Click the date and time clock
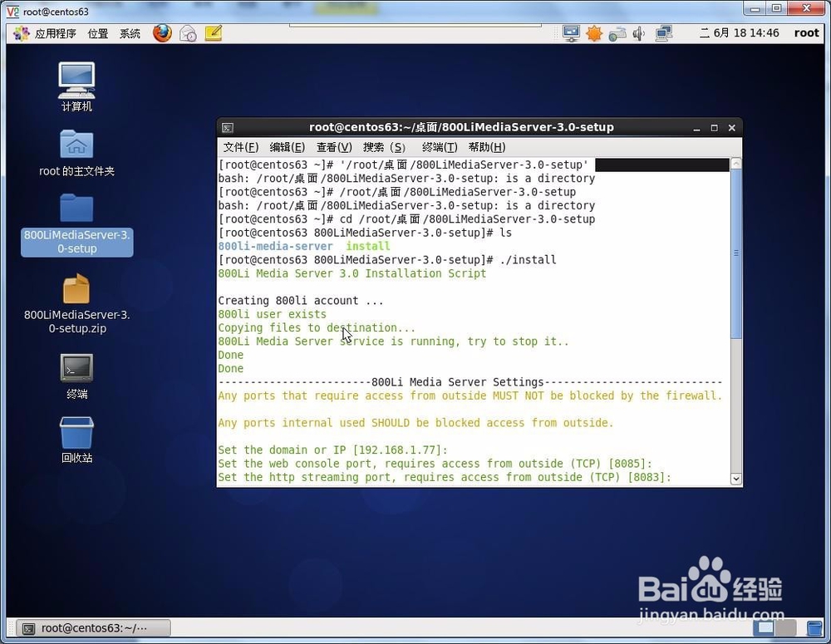 point(740,33)
